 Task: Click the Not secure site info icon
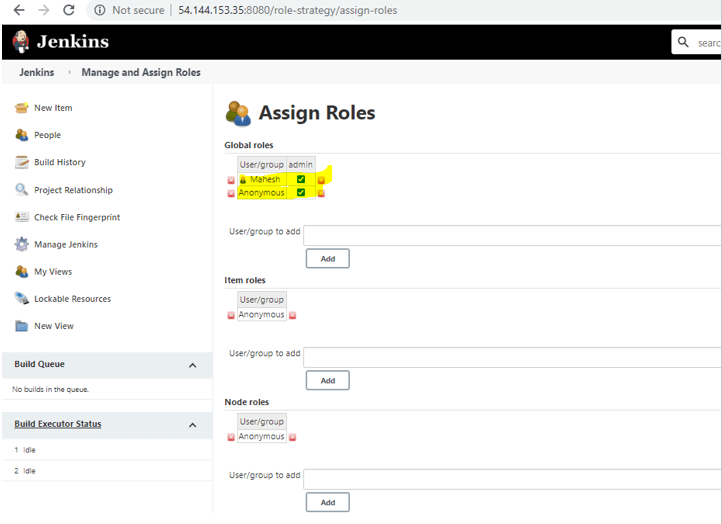point(99,10)
